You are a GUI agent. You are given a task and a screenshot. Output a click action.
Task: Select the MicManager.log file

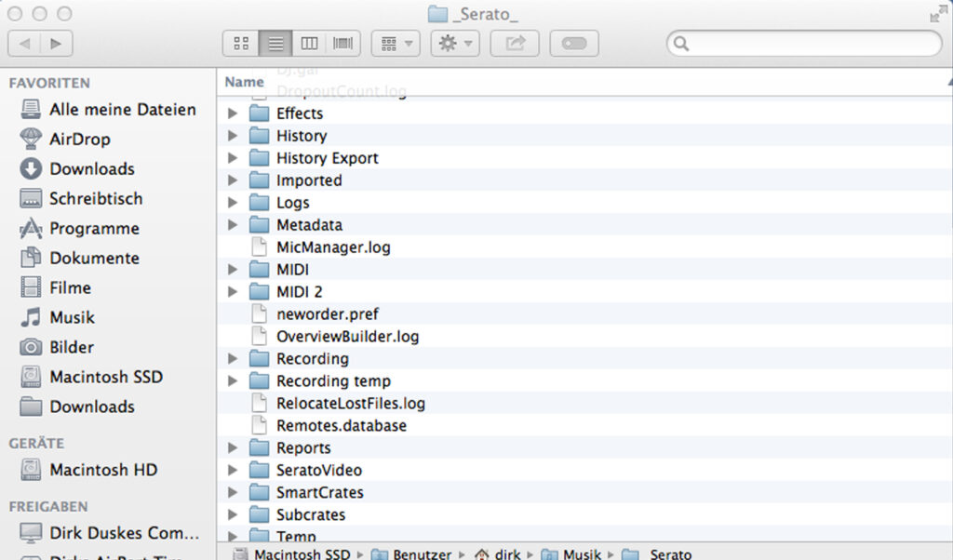pyautogui.click(x=333, y=247)
